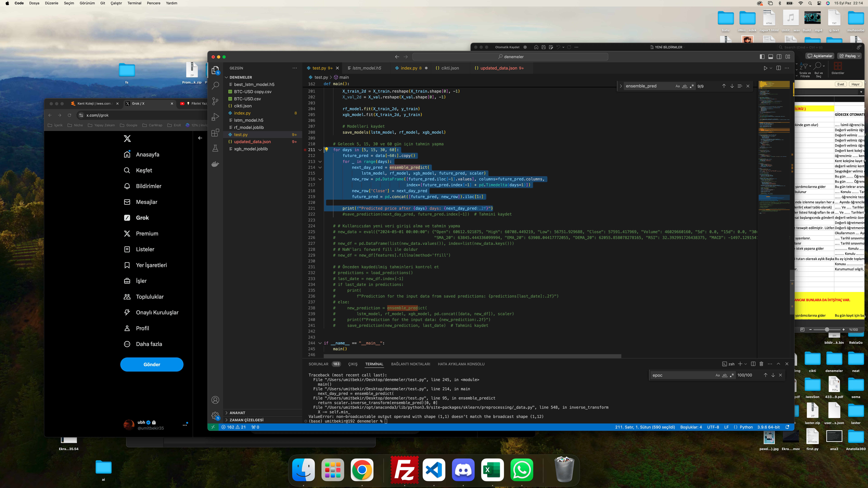Toggle Match Whole Word in editor find widget
Viewport: 868px width, 488px height.
[x=685, y=86]
